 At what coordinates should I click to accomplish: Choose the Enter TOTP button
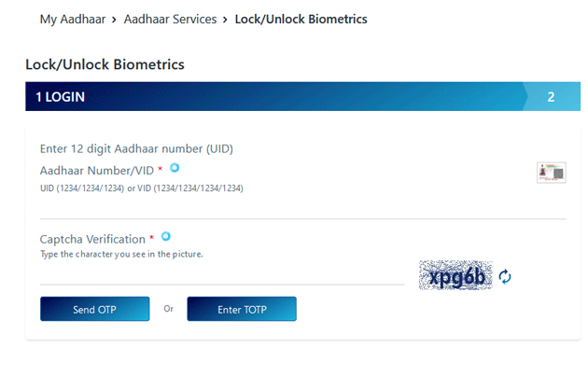pyautogui.click(x=242, y=309)
